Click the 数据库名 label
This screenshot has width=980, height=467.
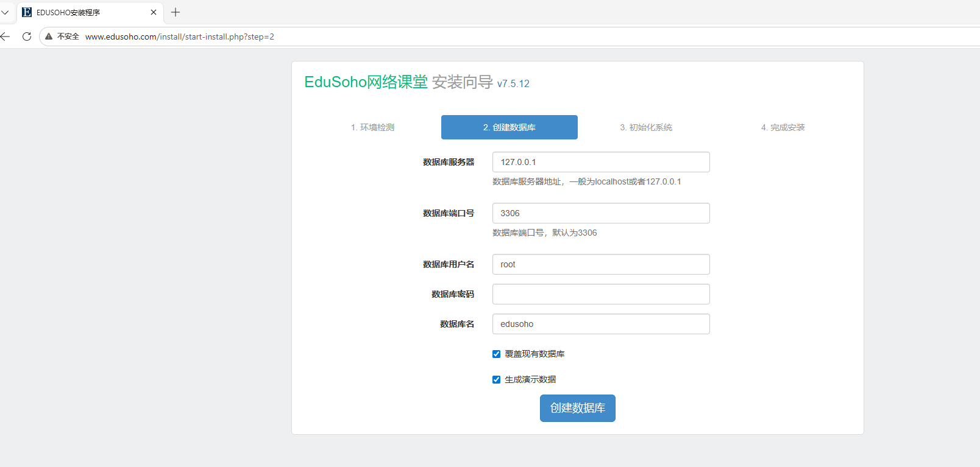(x=457, y=324)
